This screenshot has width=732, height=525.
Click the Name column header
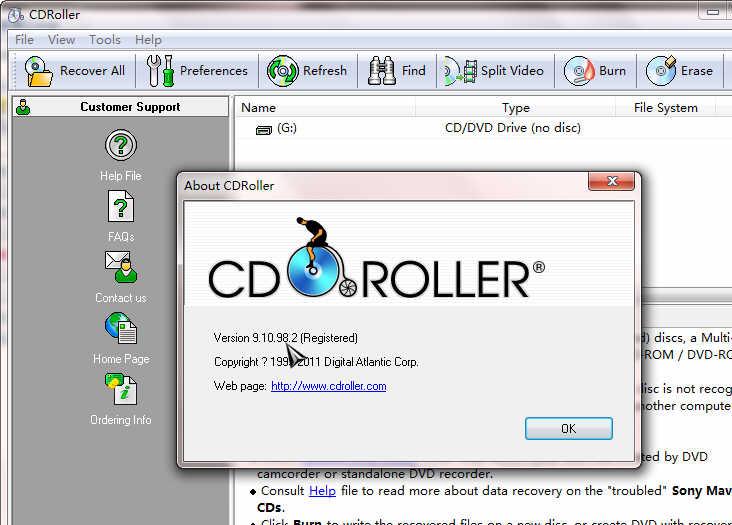pos(327,108)
